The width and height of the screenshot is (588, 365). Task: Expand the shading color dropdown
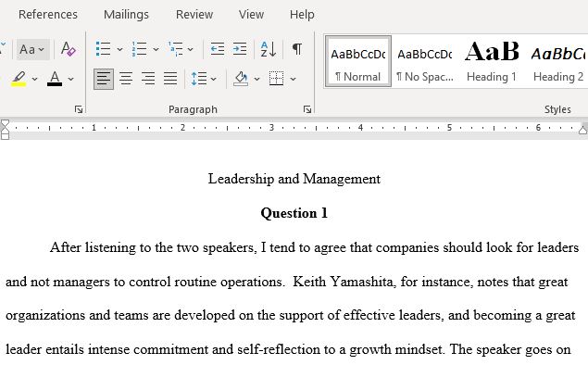[256, 79]
